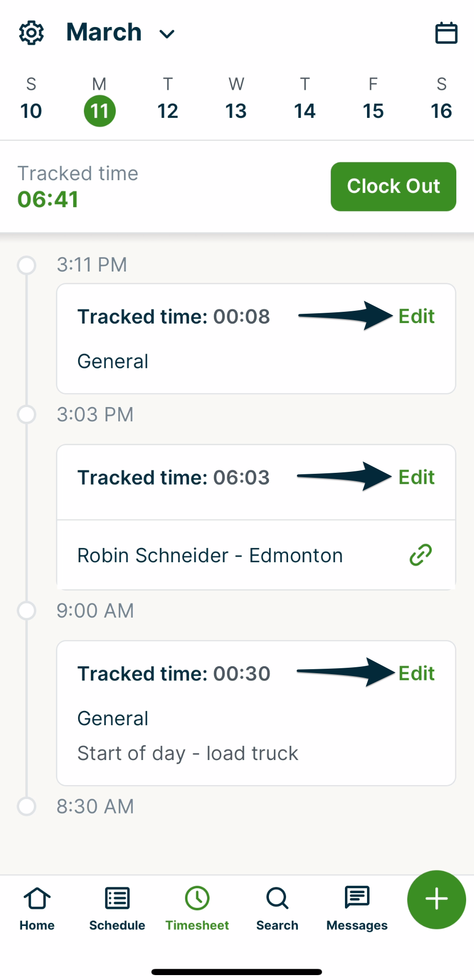Open the Messages tab
Viewport: 474px width, 980px height.
(357, 908)
